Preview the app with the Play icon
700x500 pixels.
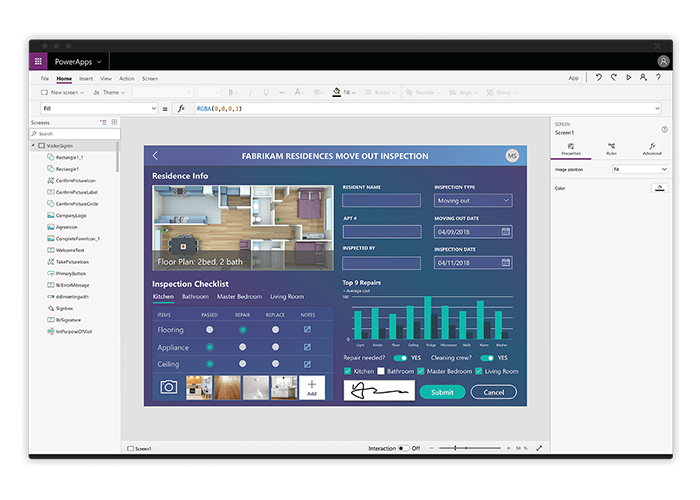click(628, 77)
